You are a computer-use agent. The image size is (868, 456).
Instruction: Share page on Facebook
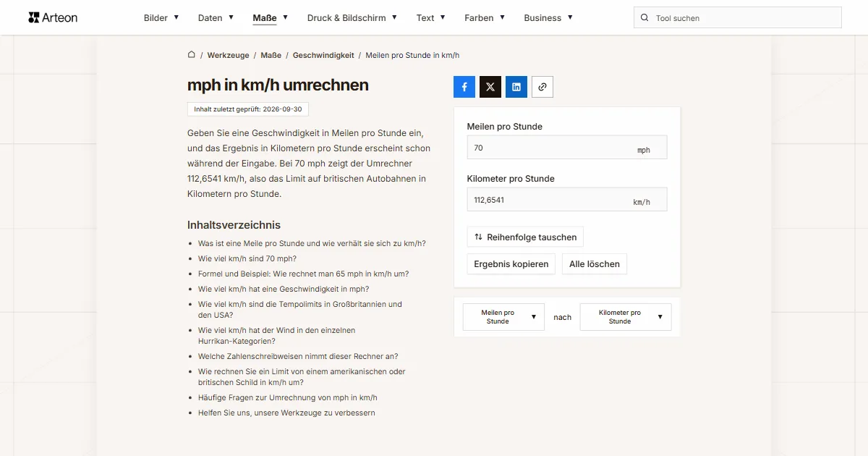click(464, 87)
